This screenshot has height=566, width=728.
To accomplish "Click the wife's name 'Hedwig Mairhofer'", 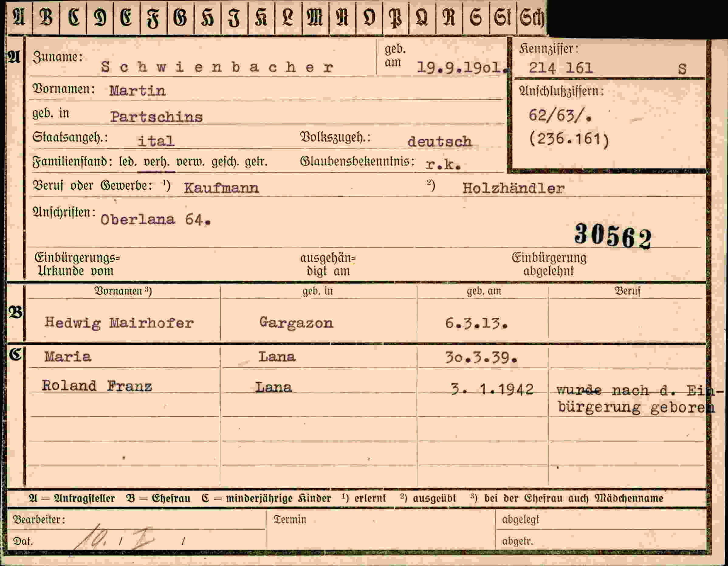I will coord(119,323).
